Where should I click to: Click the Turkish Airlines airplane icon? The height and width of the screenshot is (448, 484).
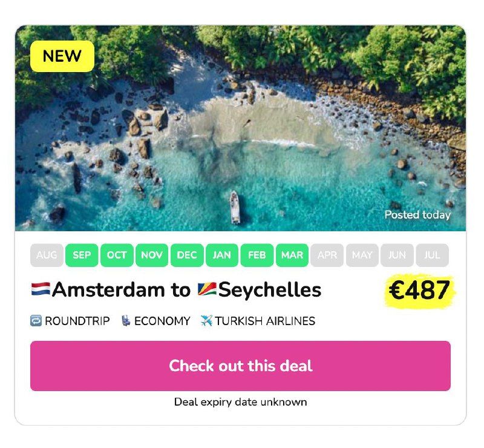pyautogui.click(x=206, y=321)
